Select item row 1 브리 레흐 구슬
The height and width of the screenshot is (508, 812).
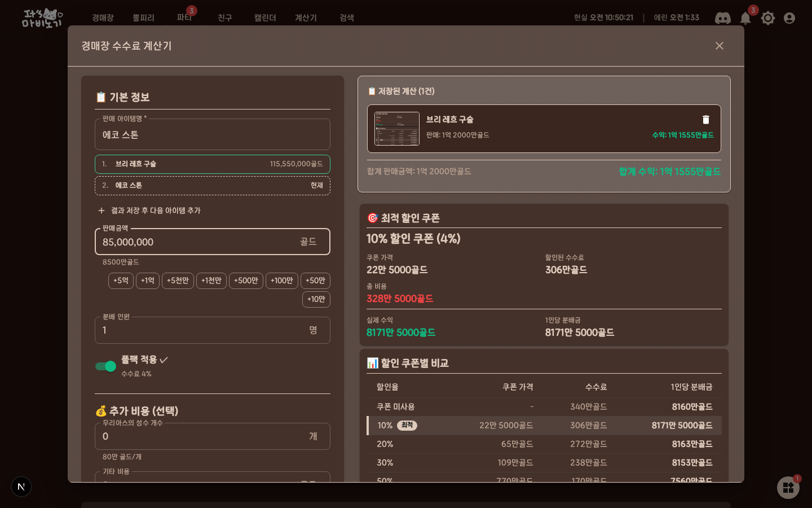coord(213,164)
